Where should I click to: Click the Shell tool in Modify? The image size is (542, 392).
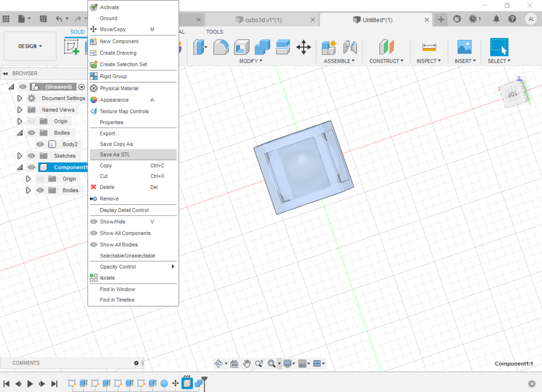(x=242, y=48)
